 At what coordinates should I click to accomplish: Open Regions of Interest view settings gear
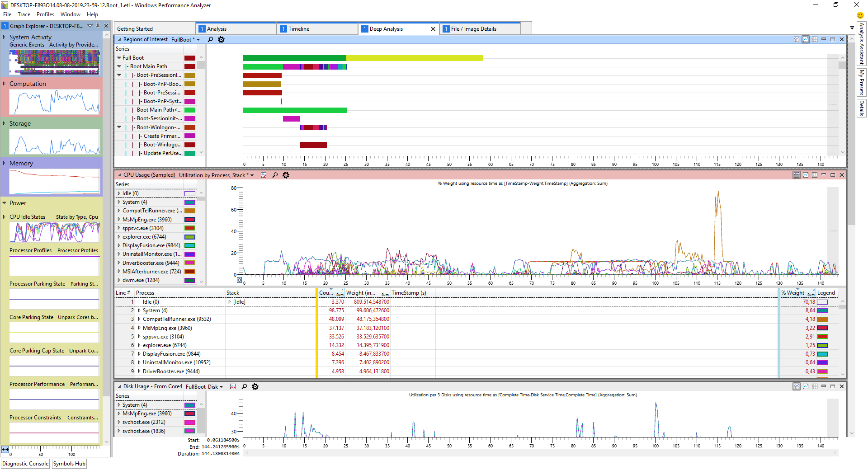pos(221,40)
